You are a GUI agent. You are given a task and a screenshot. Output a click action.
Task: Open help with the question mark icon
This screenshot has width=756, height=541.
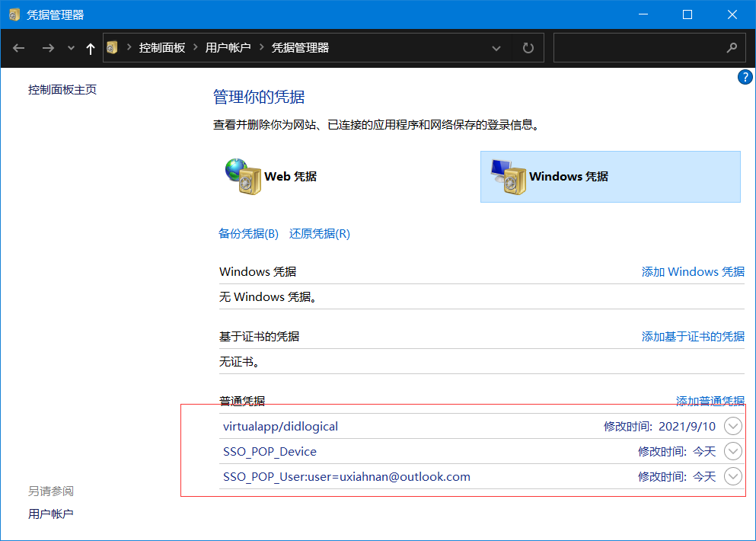(745, 77)
